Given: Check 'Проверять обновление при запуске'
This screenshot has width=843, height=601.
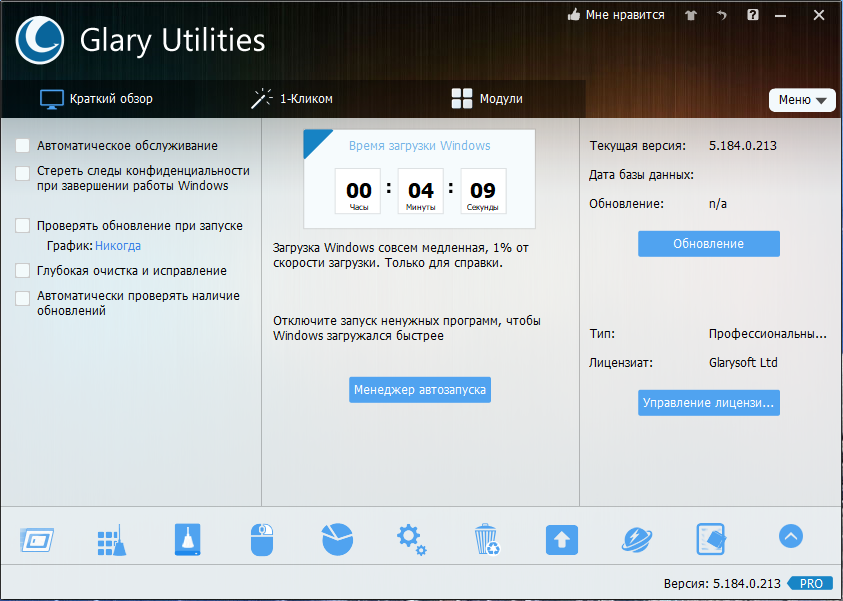Looking at the screenshot, I should (x=23, y=225).
